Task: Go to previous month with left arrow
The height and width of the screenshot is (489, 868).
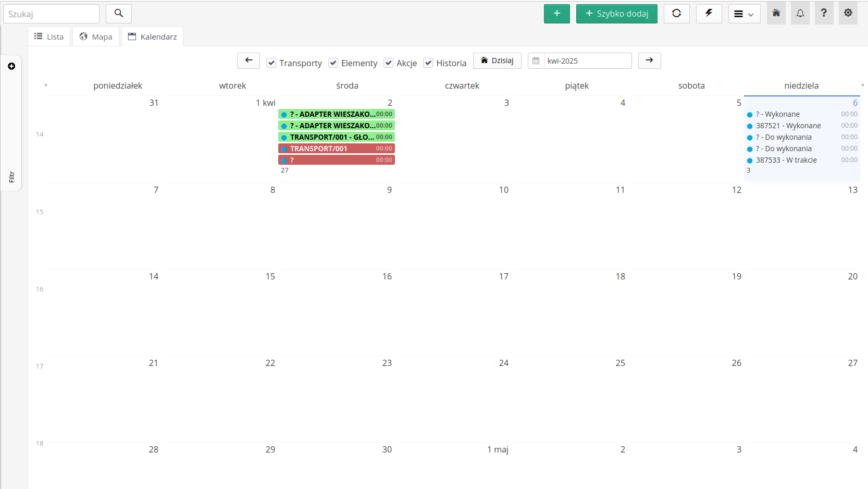Action: tap(249, 60)
